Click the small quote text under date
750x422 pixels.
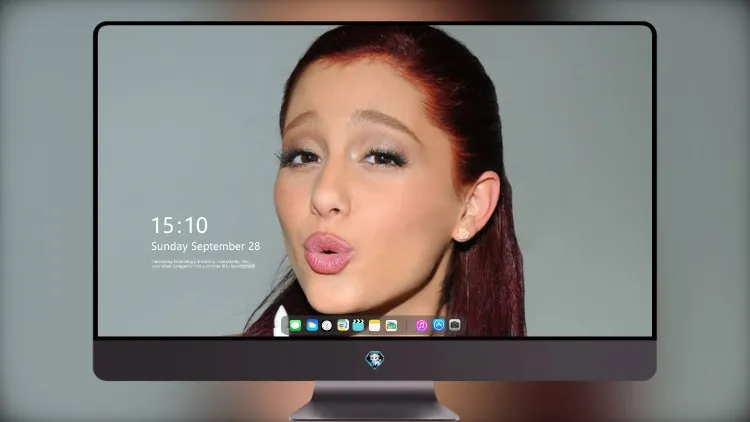click(x=203, y=264)
